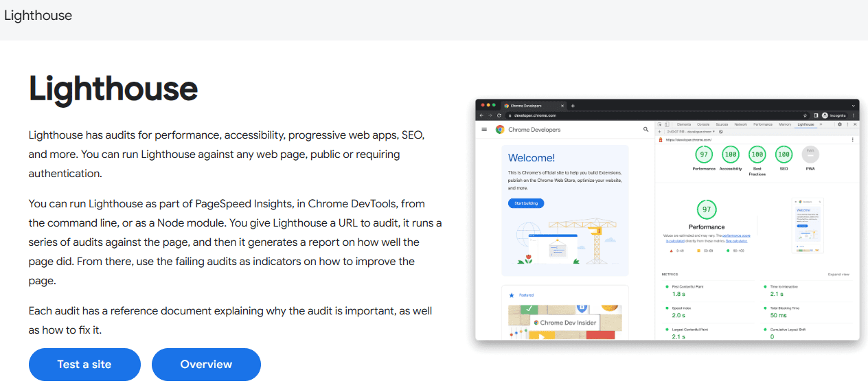The width and height of the screenshot is (868, 390).
Task: Open DevTools settings gear icon
Action: [x=839, y=124]
